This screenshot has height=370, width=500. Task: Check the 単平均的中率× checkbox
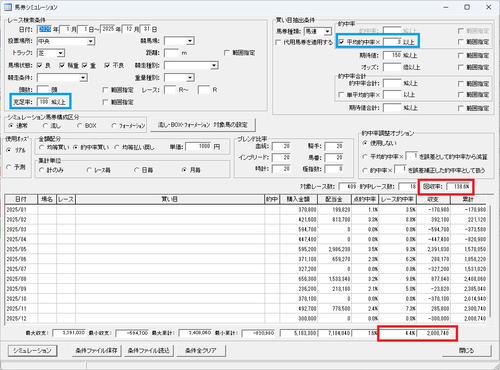(x=341, y=95)
